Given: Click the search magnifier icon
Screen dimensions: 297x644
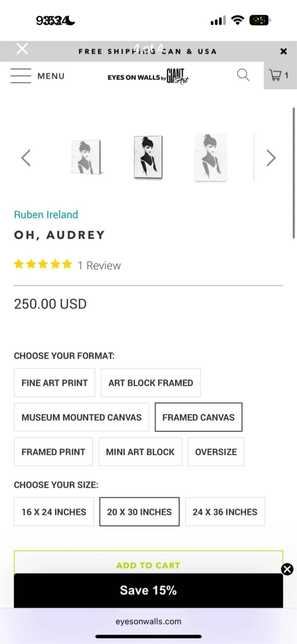Looking at the screenshot, I should pos(243,75).
